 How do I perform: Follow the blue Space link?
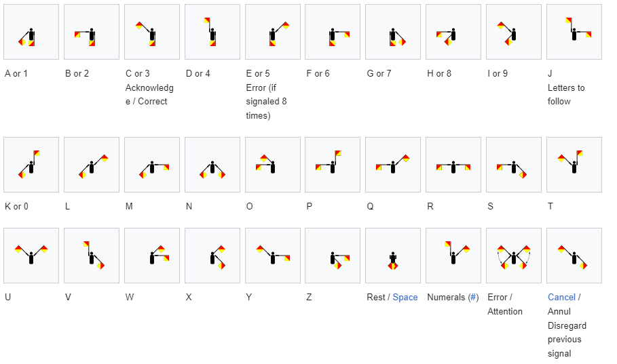(405, 297)
